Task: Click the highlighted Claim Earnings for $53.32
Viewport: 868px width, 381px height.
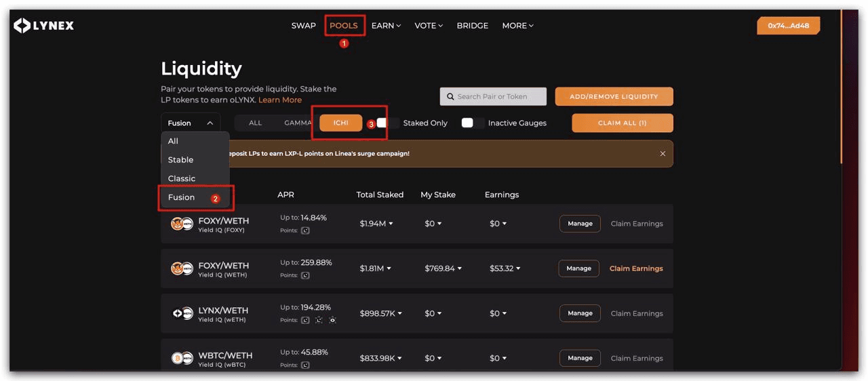Action: click(x=636, y=268)
